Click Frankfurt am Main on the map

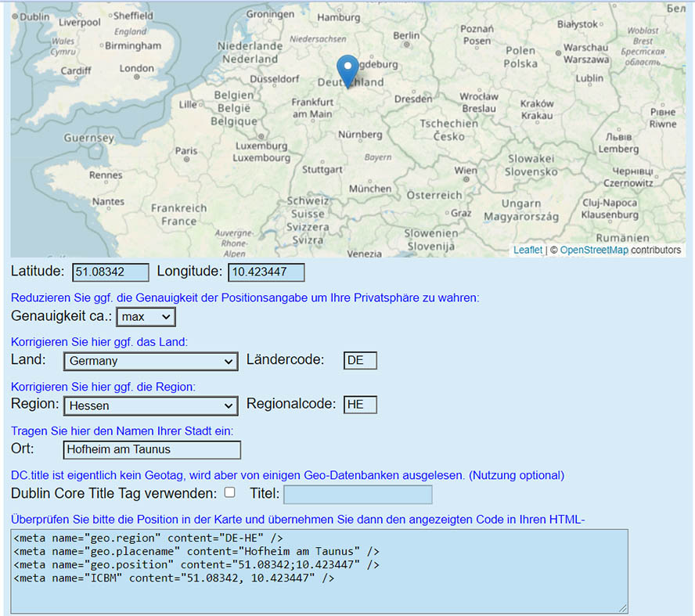[x=311, y=108]
